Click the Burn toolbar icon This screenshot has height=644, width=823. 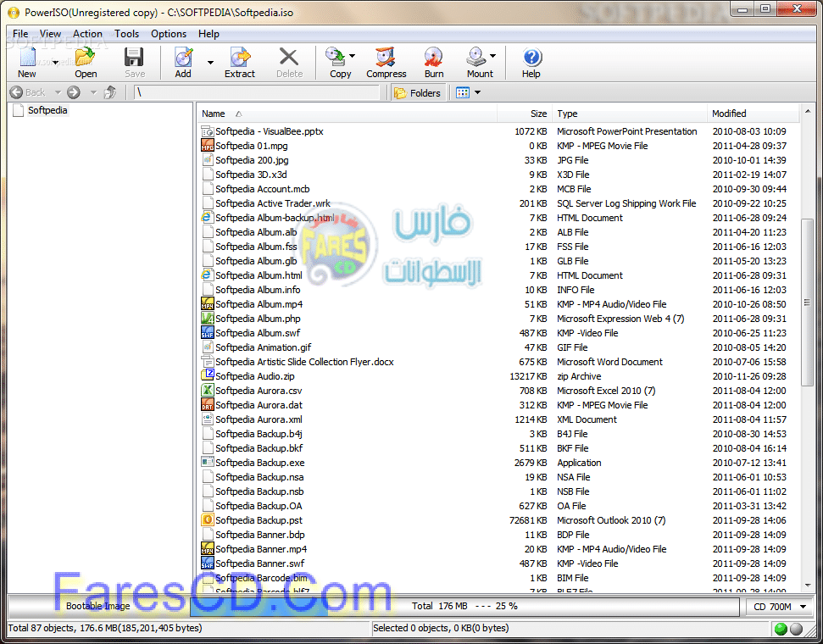pyautogui.click(x=434, y=57)
